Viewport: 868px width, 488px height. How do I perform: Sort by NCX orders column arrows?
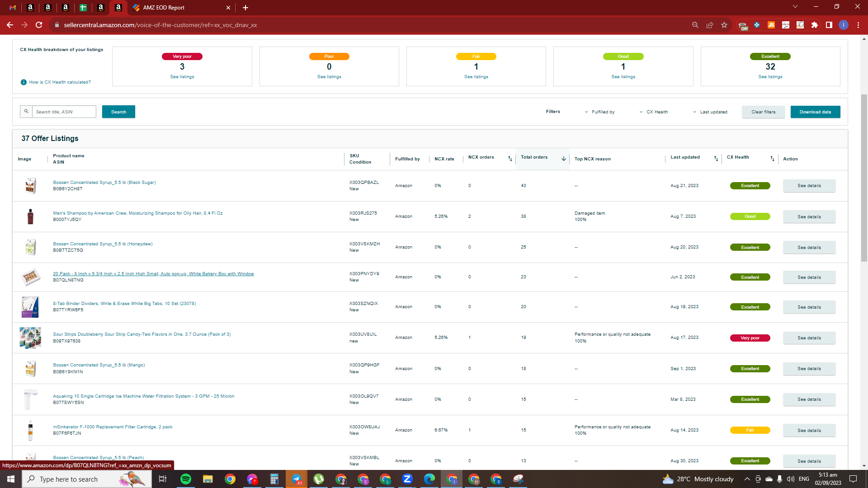[x=510, y=159]
